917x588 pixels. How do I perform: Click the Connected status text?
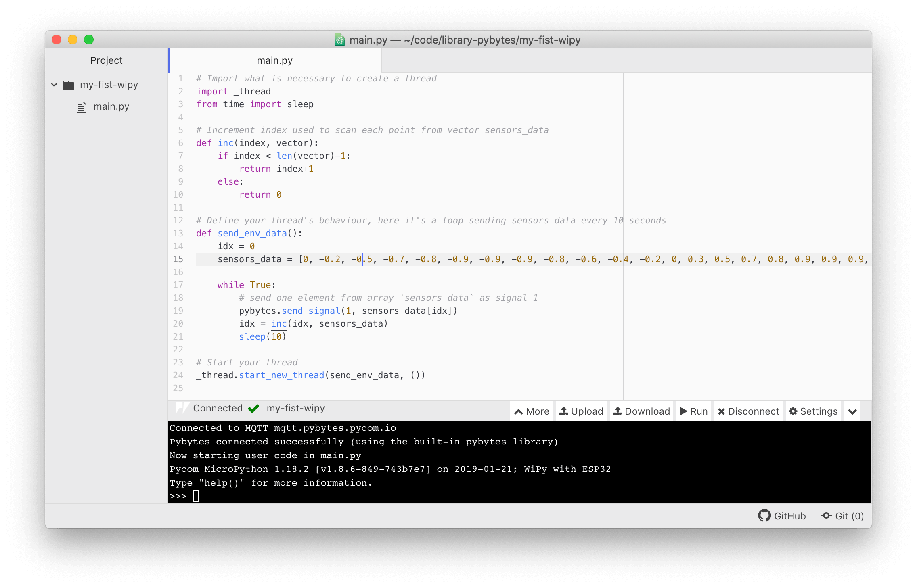click(218, 408)
